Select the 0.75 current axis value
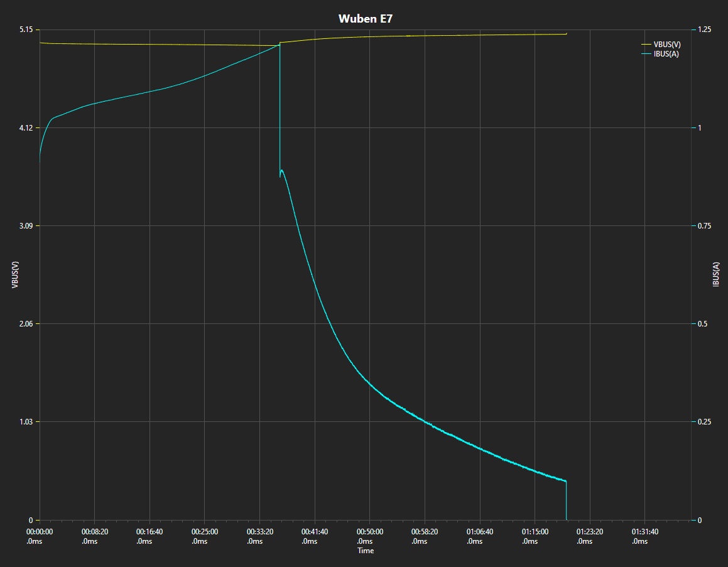 (704, 225)
